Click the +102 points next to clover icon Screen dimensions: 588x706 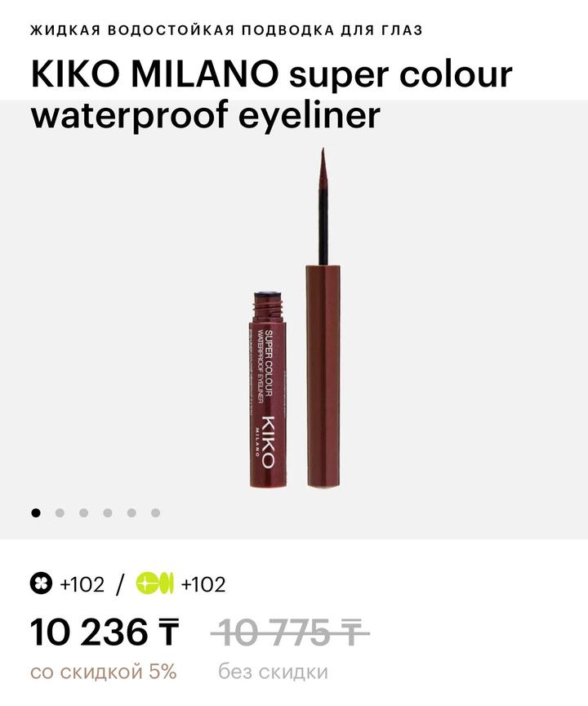tap(82, 584)
